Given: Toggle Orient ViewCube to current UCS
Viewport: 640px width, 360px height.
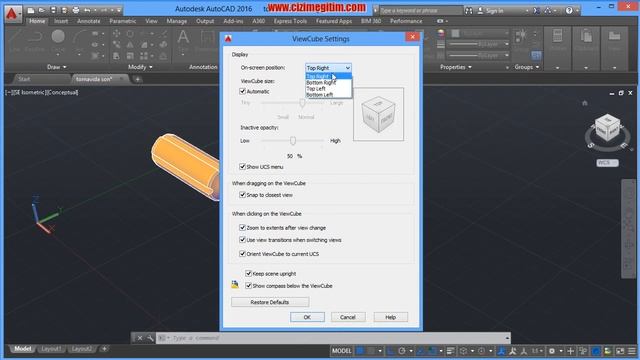Looking at the screenshot, I should coord(242,253).
